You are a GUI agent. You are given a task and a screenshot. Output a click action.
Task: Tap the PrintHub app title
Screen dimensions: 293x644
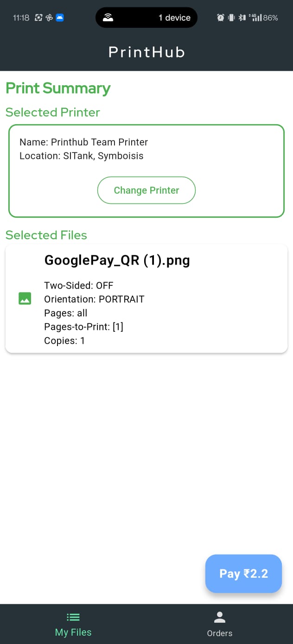pos(146,52)
